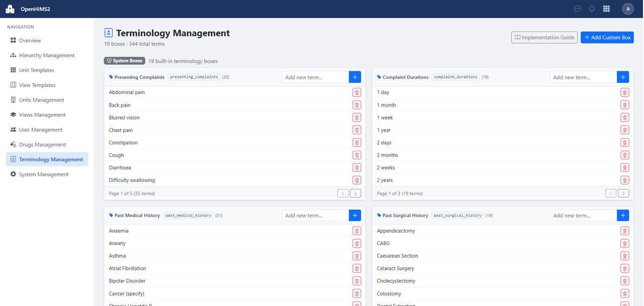This screenshot has width=644, height=306.
Task: Delete the 'Cough' term
Action: click(x=357, y=155)
